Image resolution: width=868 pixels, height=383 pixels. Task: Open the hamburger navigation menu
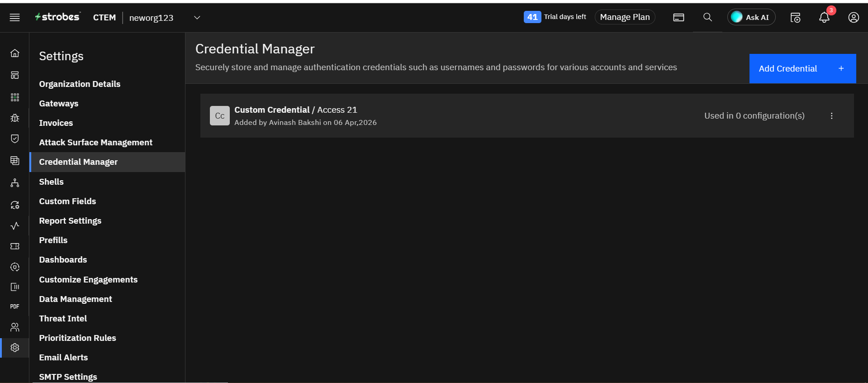[x=14, y=17]
